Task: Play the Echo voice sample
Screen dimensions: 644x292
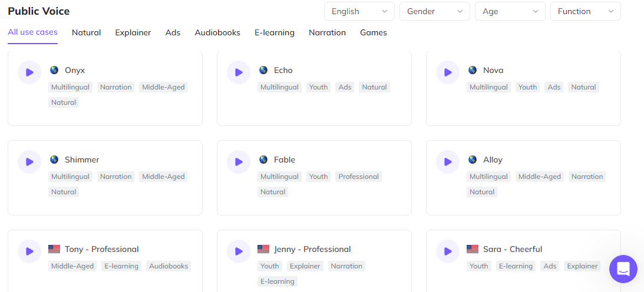Action: point(239,72)
